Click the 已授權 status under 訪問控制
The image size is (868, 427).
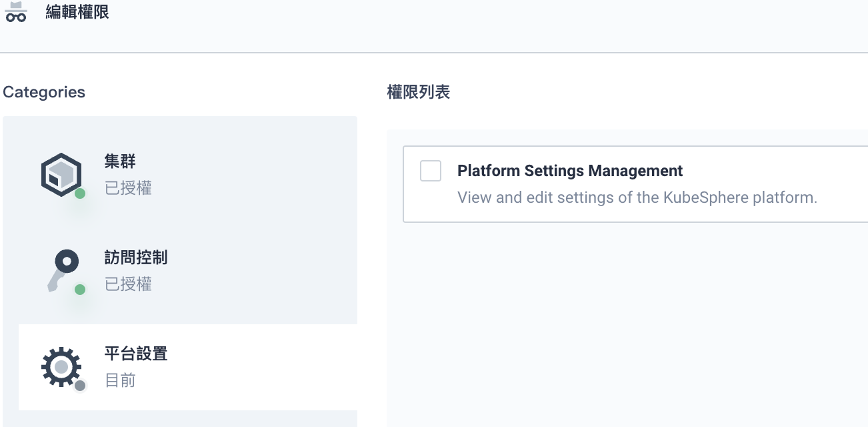pos(128,284)
